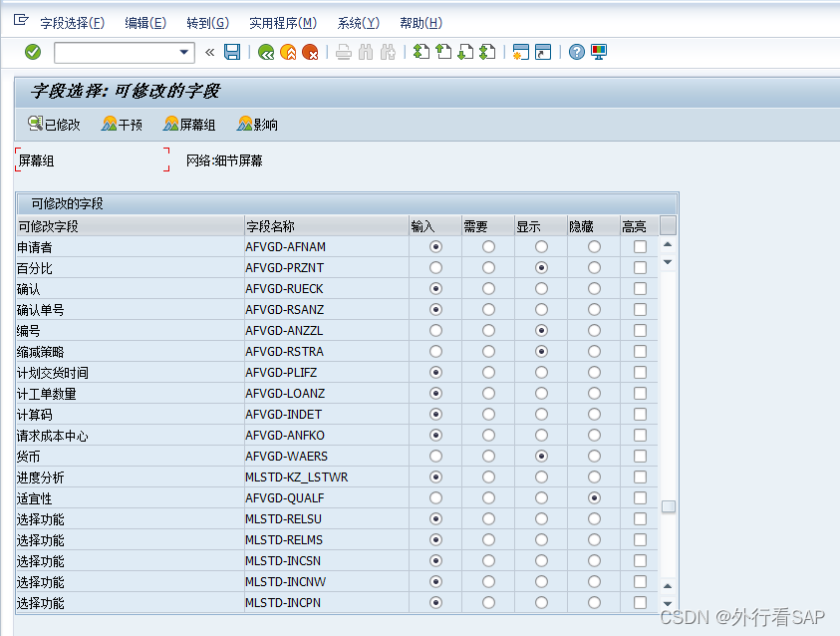Image resolution: width=840 pixels, height=636 pixels.
Task: Open the 转到(G) menu
Action: click(208, 23)
